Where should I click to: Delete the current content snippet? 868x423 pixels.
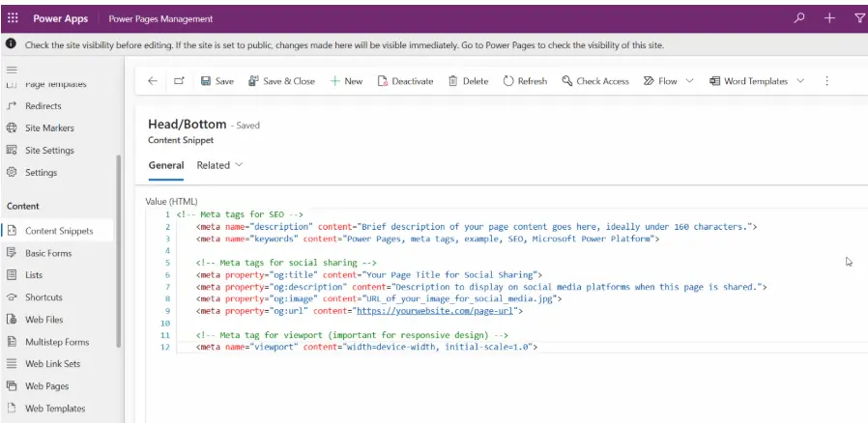point(469,81)
